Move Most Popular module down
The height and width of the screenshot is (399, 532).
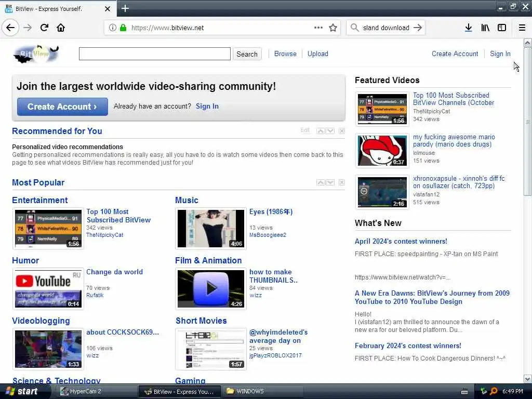330,182
